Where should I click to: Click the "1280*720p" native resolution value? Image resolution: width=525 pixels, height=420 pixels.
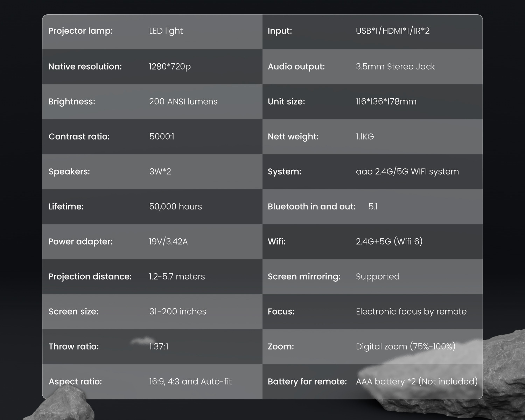coord(170,66)
